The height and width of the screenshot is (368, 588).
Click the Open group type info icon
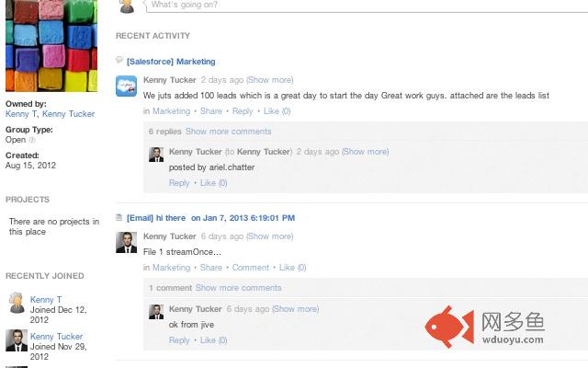(33, 141)
